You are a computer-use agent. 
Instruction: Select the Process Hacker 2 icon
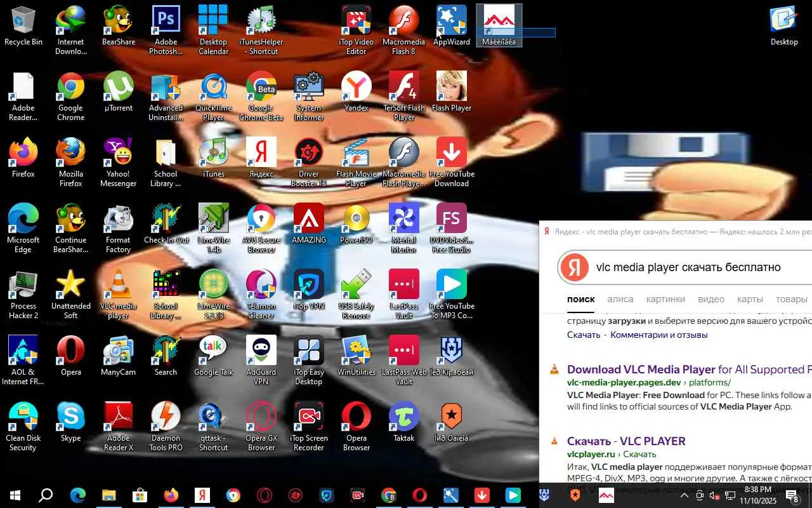[x=23, y=295]
